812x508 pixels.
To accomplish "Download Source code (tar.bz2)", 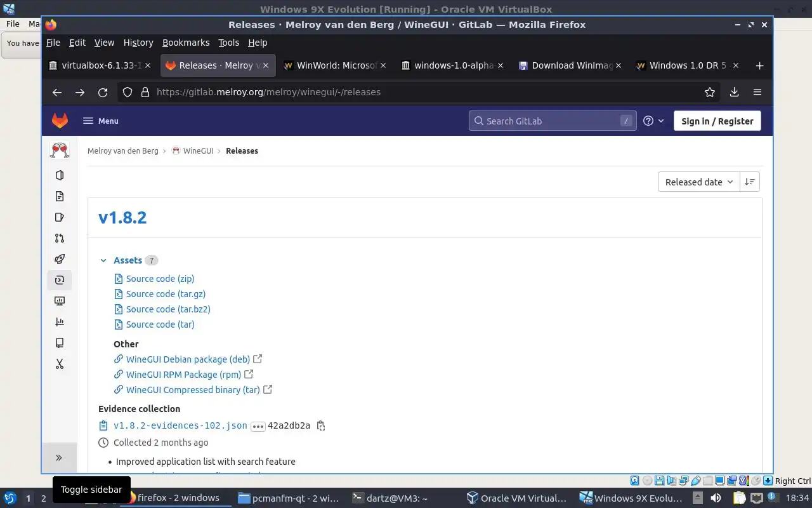I will (168, 309).
